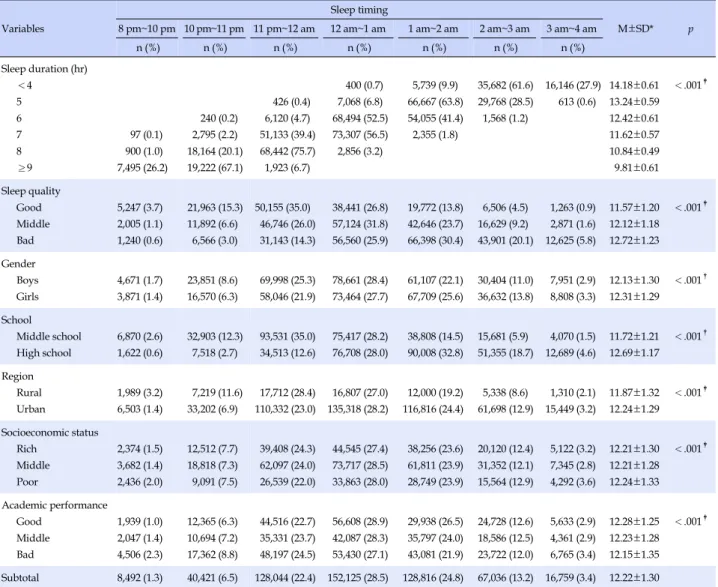
Task: Click the cell '66,667 (63.8)'
Action: [x=435, y=102]
